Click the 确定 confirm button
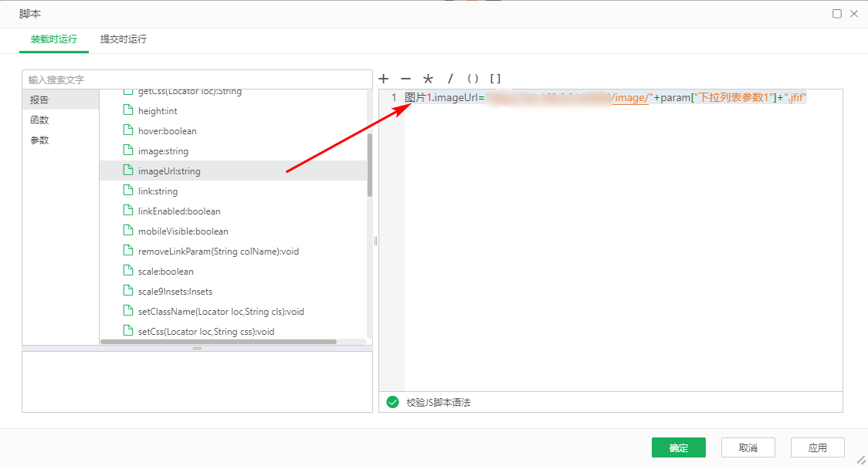The image size is (868, 466). pyautogui.click(x=678, y=447)
